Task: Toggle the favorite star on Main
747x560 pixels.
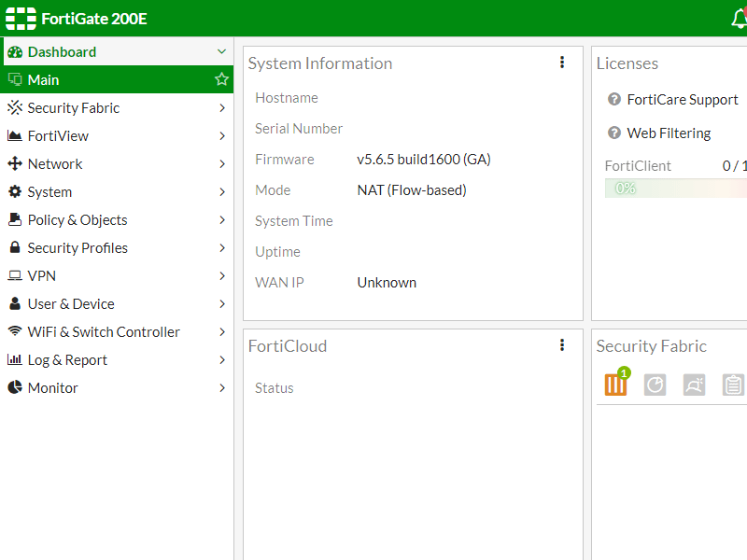Action: pyautogui.click(x=221, y=80)
